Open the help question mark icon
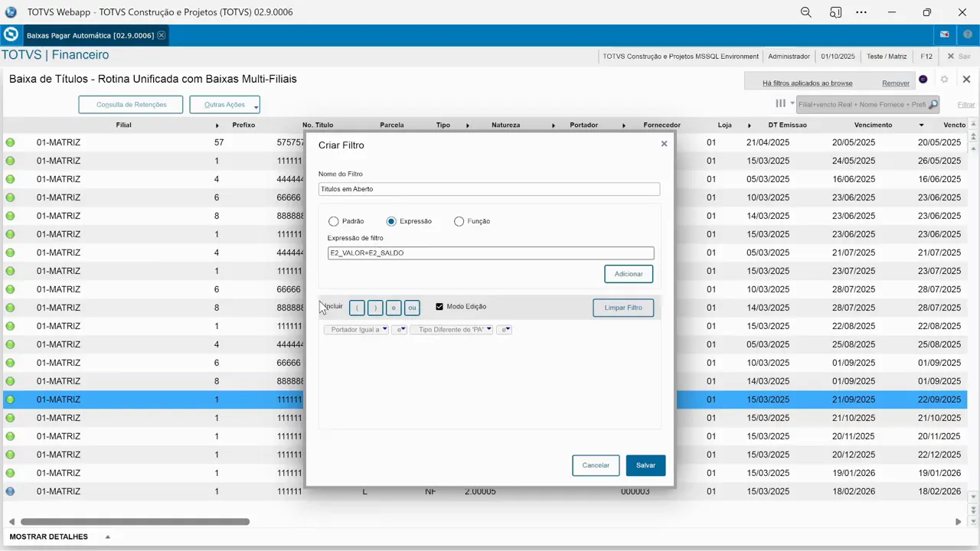This screenshot has height=551, width=980. [968, 34]
